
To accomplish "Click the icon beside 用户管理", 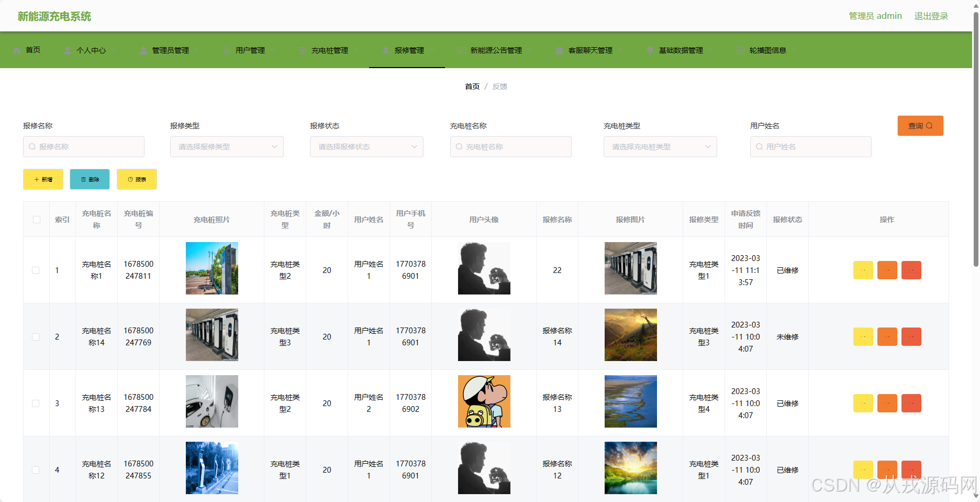I will click(x=227, y=50).
